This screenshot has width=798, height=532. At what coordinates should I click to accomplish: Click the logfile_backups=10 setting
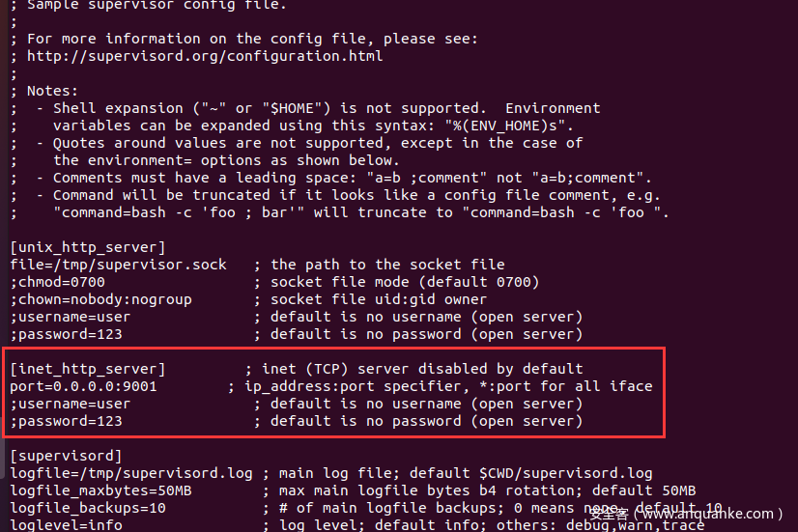(88, 508)
